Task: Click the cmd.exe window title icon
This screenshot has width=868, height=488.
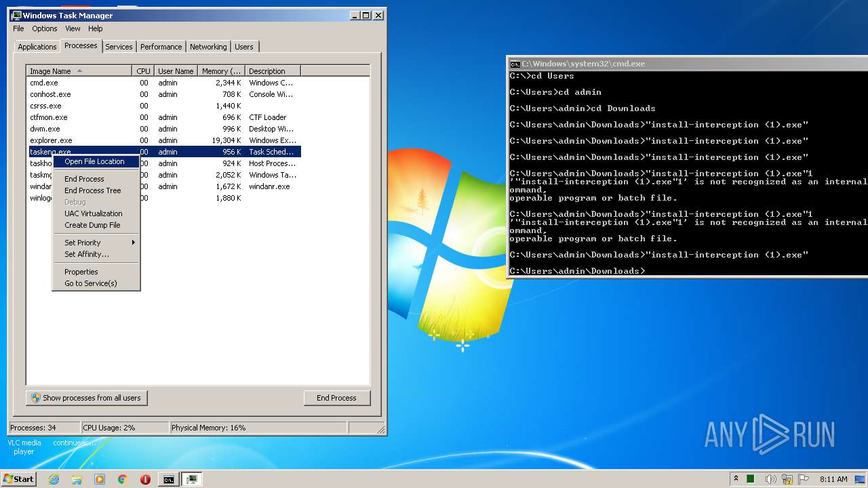Action: click(x=515, y=64)
